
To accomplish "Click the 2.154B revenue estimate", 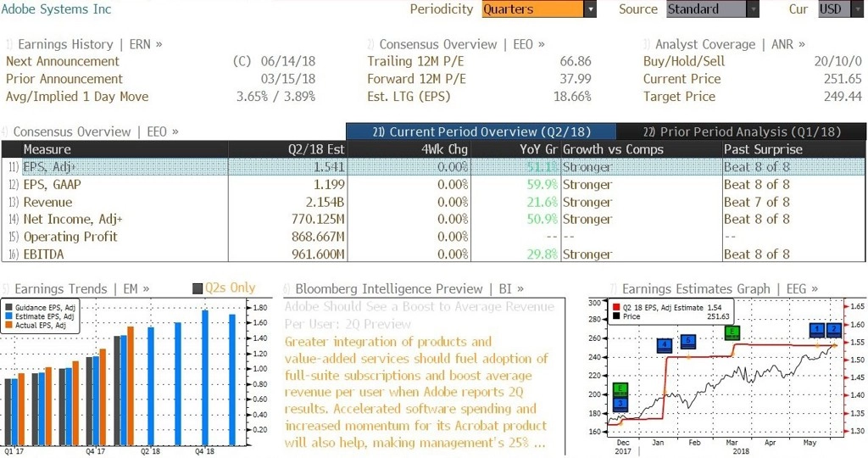I will click(x=325, y=202).
